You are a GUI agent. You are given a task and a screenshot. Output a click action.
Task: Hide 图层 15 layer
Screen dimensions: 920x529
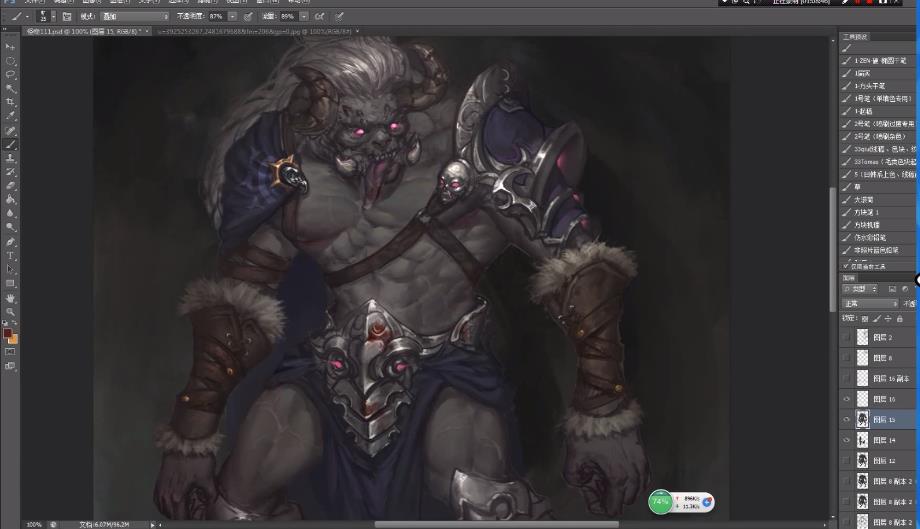click(846, 419)
